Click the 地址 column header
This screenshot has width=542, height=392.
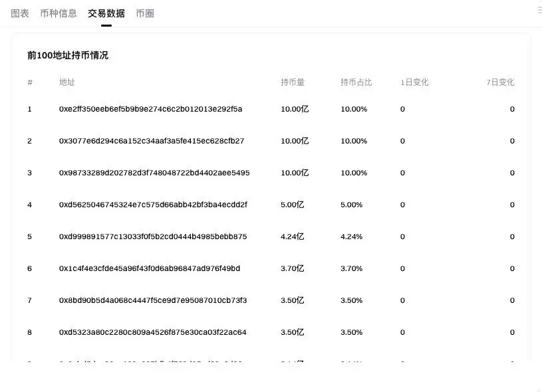click(x=67, y=82)
